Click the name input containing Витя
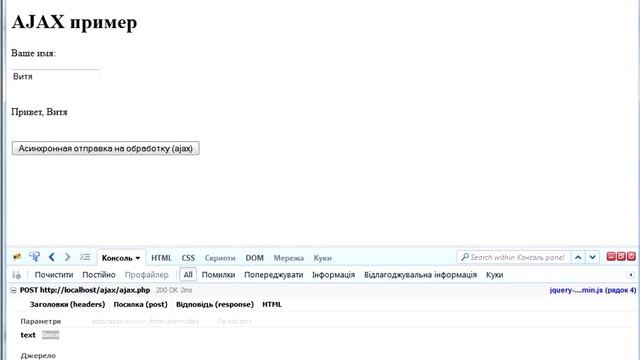 55,76
